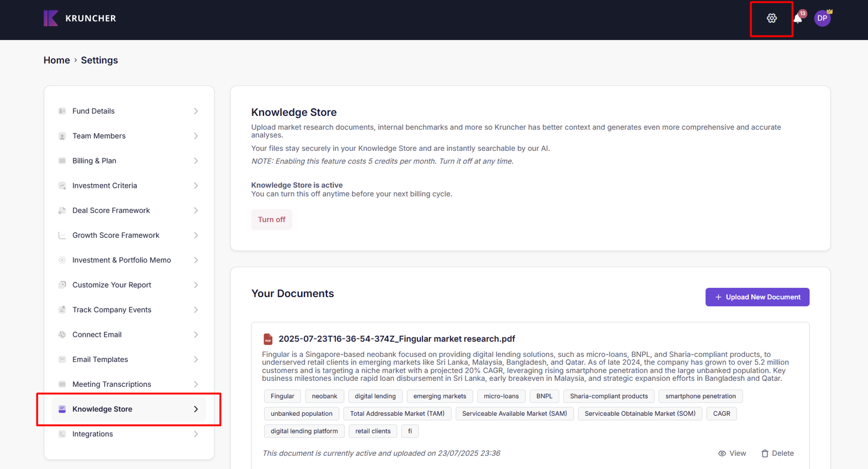Open Team Members settings section
Image resolution: width=868 pixels, height=469 pixels.
tap(129, 136)
